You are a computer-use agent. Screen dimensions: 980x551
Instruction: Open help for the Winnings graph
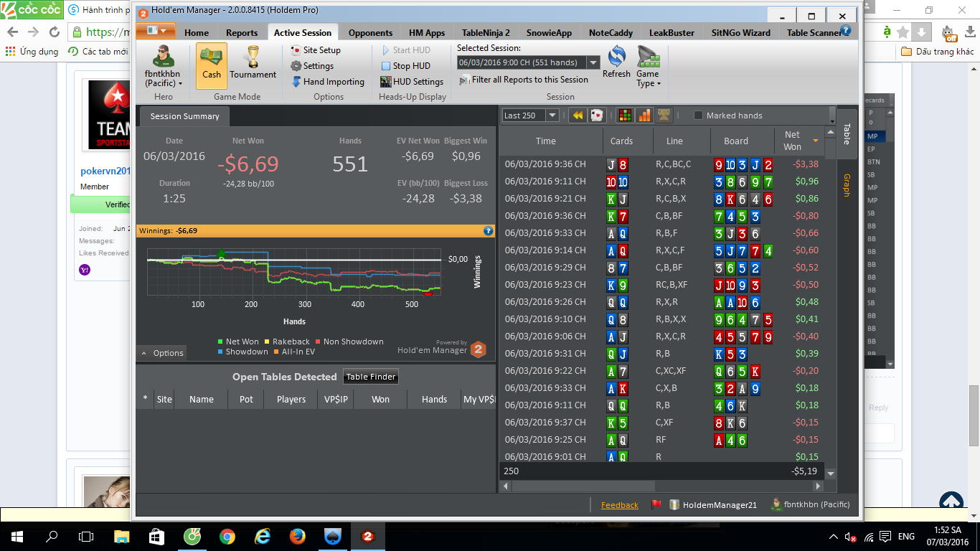click(489, 231)
